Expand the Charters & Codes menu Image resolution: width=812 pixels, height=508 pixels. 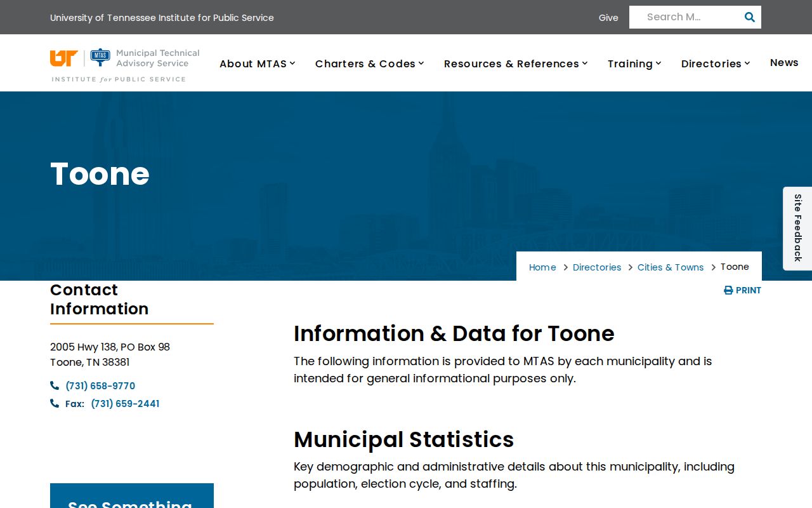(369, 63)
